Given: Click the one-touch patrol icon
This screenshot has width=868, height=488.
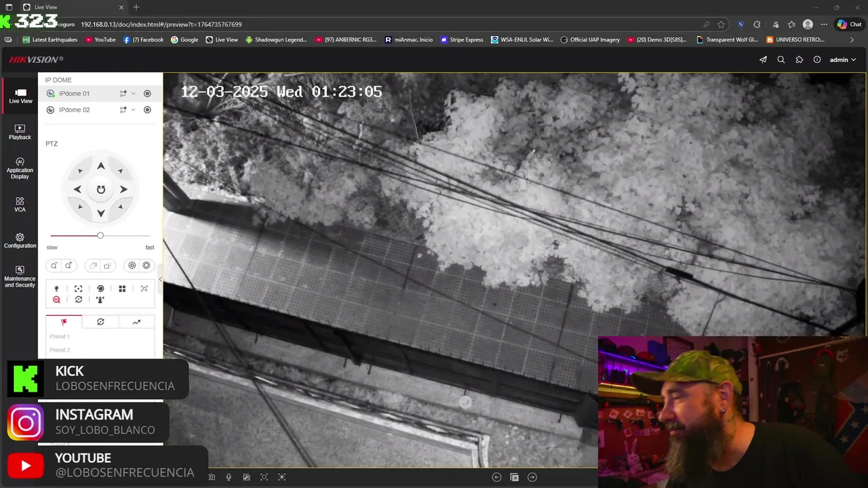Looking at the screenshot, I should pos(78,300).
